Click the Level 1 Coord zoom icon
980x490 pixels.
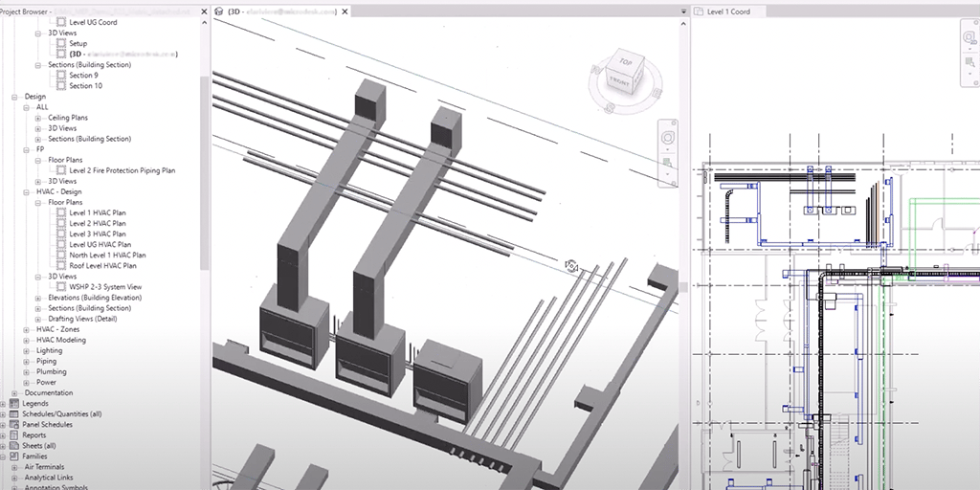pyautogui.click(x=970, y=62)
